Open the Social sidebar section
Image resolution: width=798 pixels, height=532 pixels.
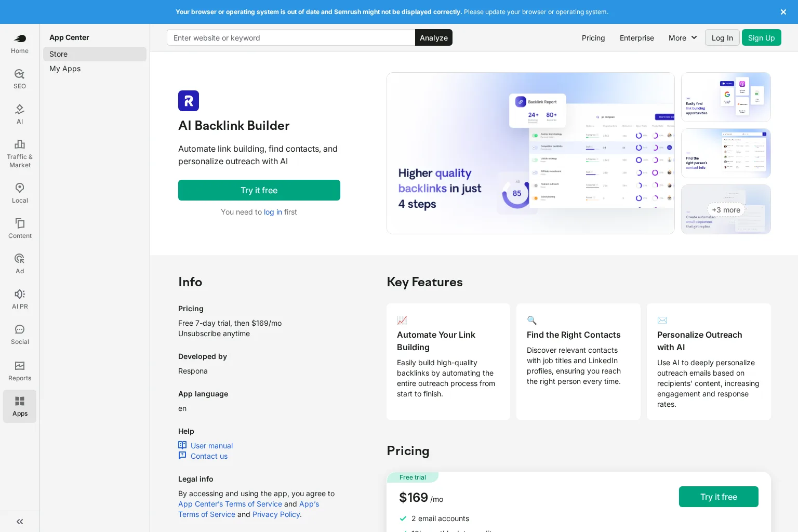[x=20, y=335]
